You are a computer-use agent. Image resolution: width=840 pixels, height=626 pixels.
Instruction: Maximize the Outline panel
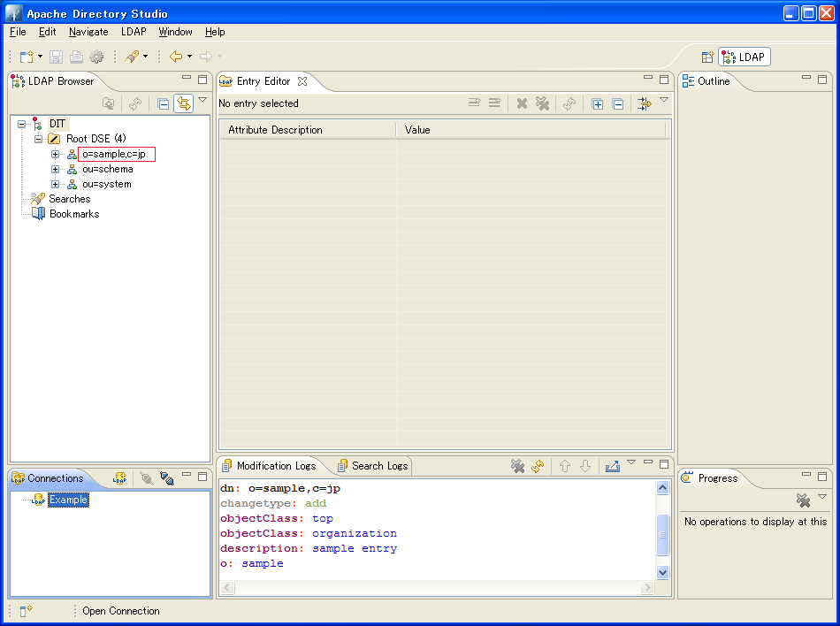[822, 80]
